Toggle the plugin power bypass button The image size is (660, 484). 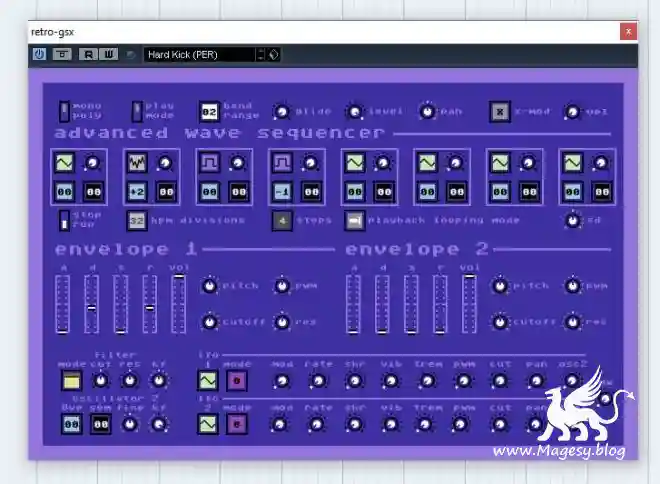[40, 54]
